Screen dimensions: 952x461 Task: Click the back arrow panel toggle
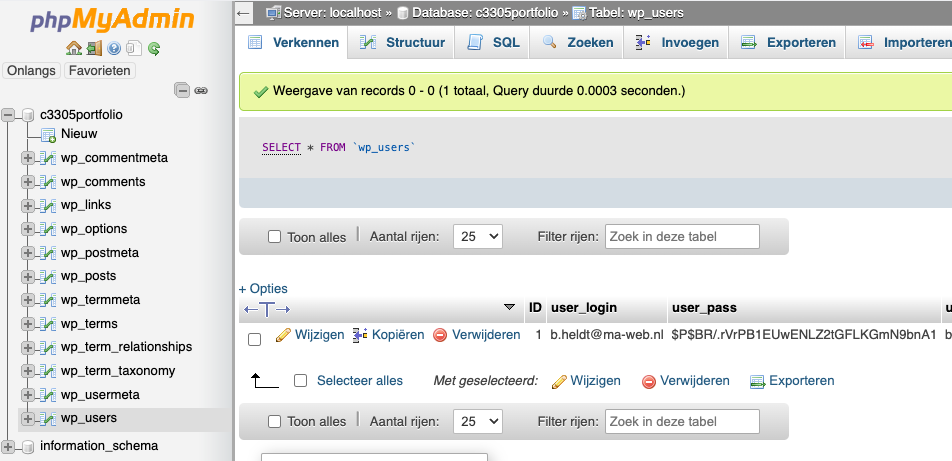[x=243, y=13]
